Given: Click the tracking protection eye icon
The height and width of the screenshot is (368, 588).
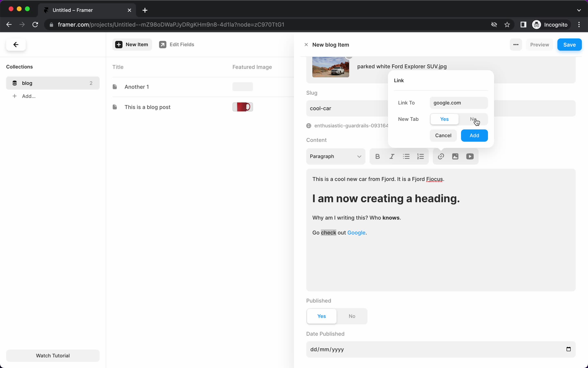Looking at the screenshot, I should coord(494,25).
